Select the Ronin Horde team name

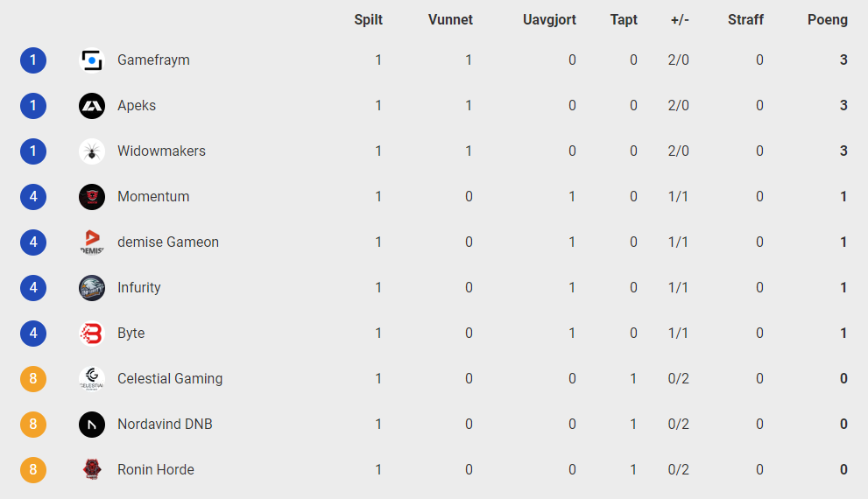pos(156,469)
